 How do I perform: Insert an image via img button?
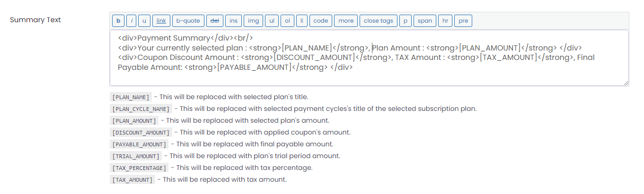254,21
